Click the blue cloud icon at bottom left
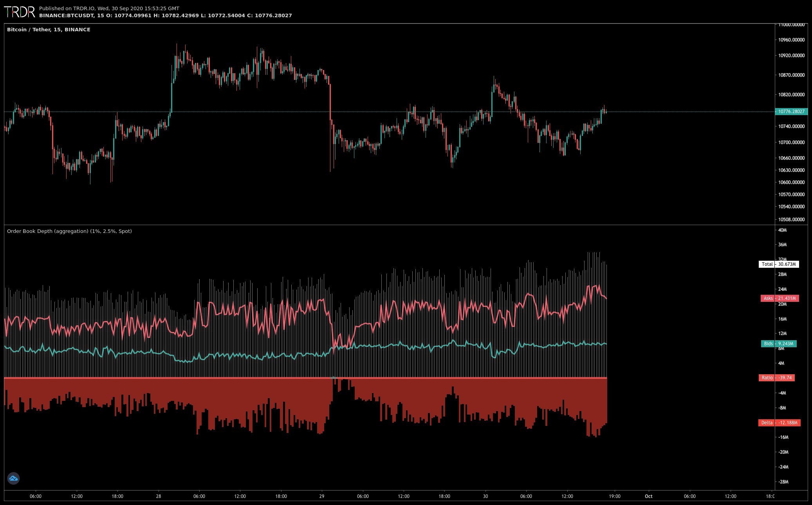Viewport: 812px width, 505px height. coord(13,478)
